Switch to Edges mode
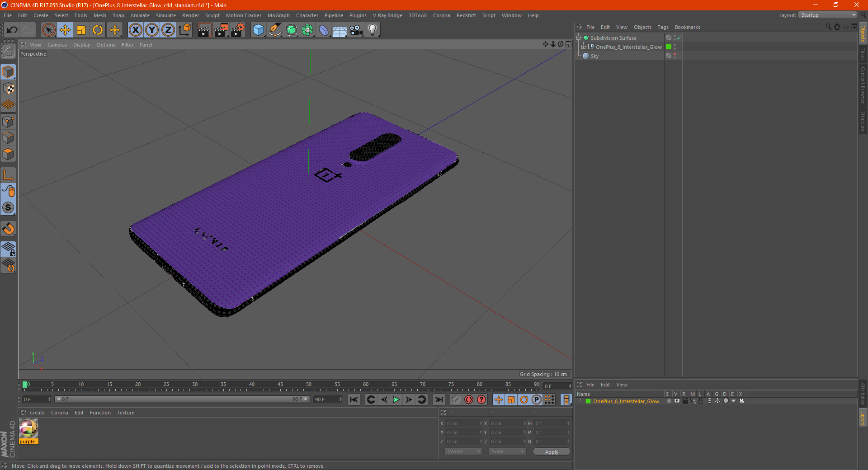Viewport: 868px width, 470px height. coord(8,138)
